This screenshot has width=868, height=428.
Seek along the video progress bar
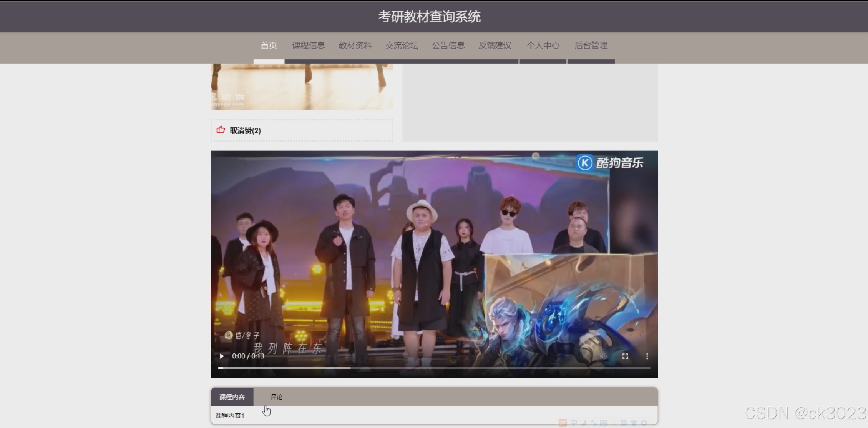[434, 368]
